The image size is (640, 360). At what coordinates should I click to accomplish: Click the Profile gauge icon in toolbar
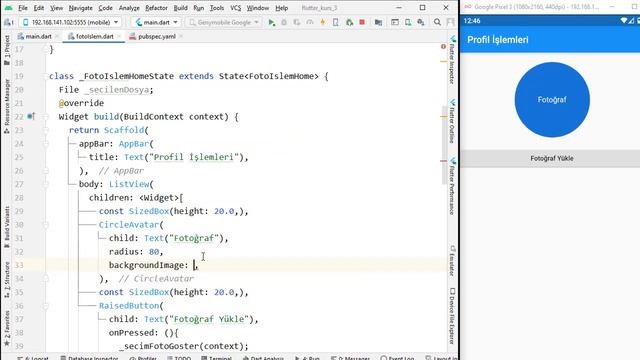(x=310, y=22)
